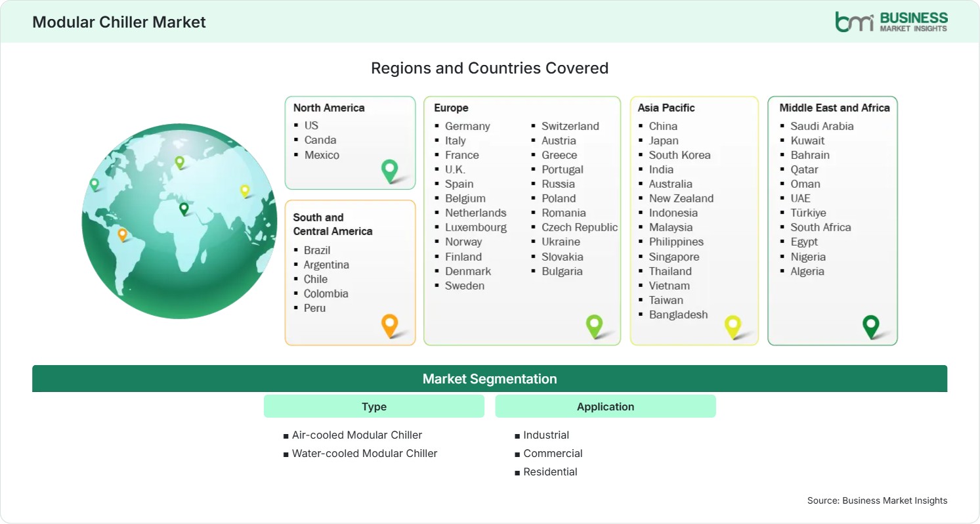Click Germany in the Europe list
980x524 pixels.
tap(467, 126)
